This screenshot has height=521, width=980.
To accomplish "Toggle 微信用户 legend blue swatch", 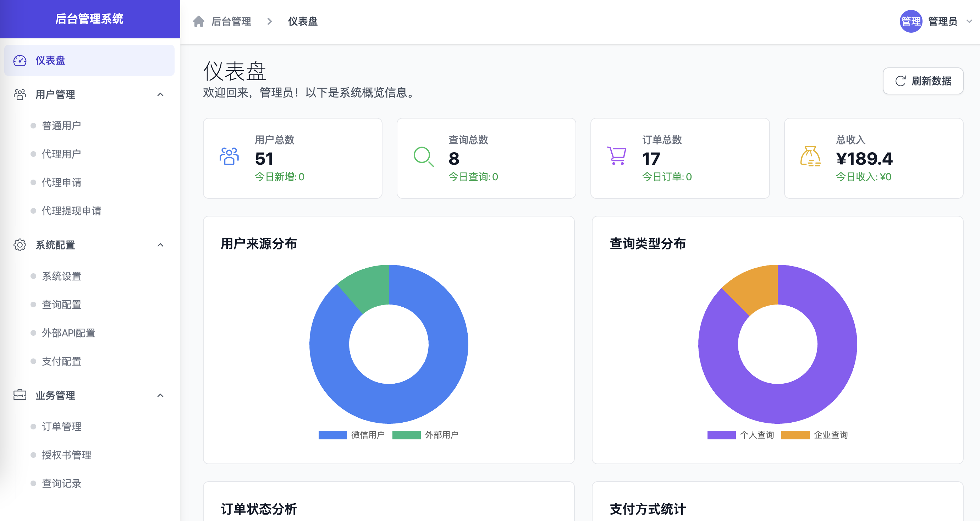I will pyautogui.click(x=332, y=435).
